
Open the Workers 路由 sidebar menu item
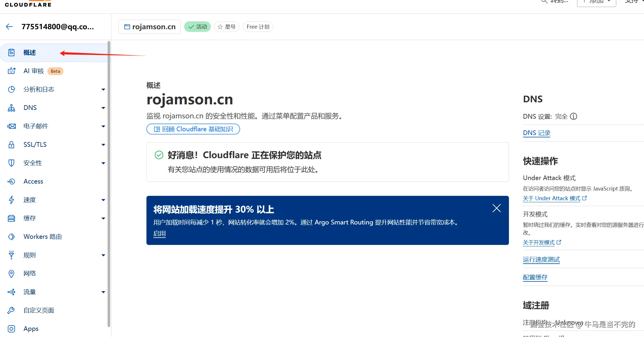click(54, 237)
